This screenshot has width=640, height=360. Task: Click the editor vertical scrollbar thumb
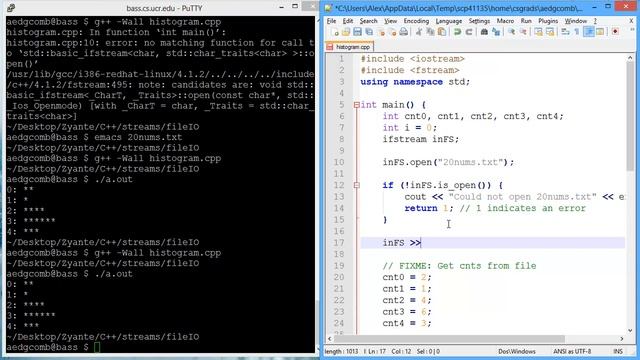[x=630, y=116]
